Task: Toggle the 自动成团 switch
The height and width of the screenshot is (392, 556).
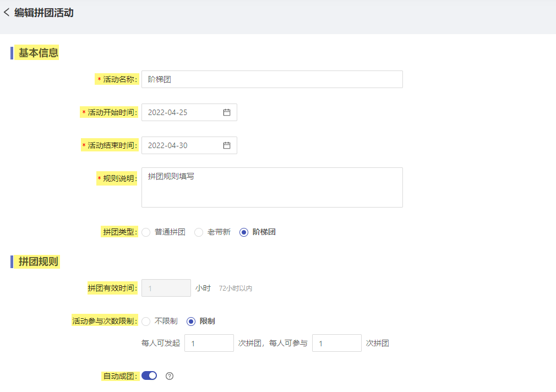Action: [x=149, y=375]
